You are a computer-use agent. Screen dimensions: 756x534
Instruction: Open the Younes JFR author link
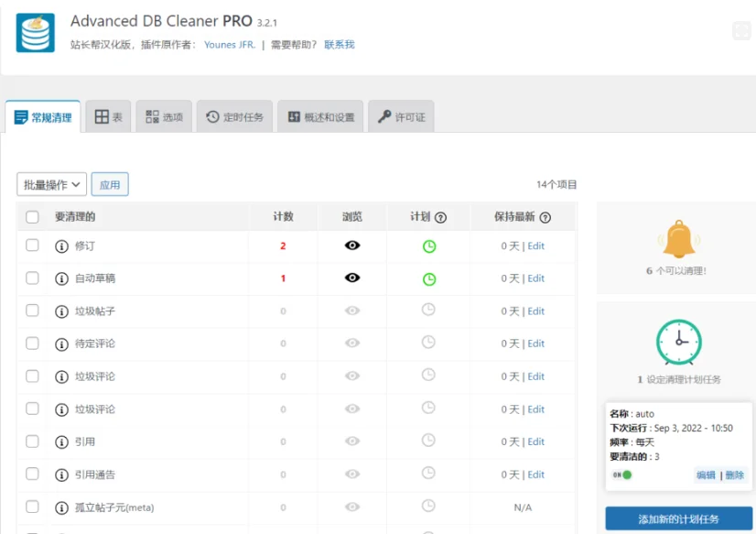(230, 45)
